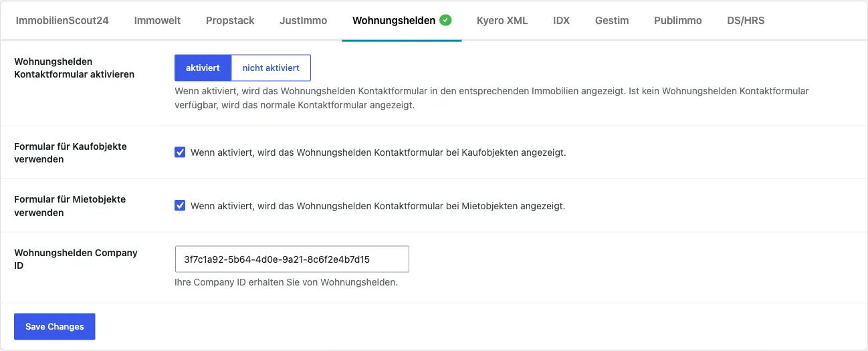Select the Gestim tab
The width and height of the screenshot is (868, 351).
pyautogui.click(x=612, y=21)
